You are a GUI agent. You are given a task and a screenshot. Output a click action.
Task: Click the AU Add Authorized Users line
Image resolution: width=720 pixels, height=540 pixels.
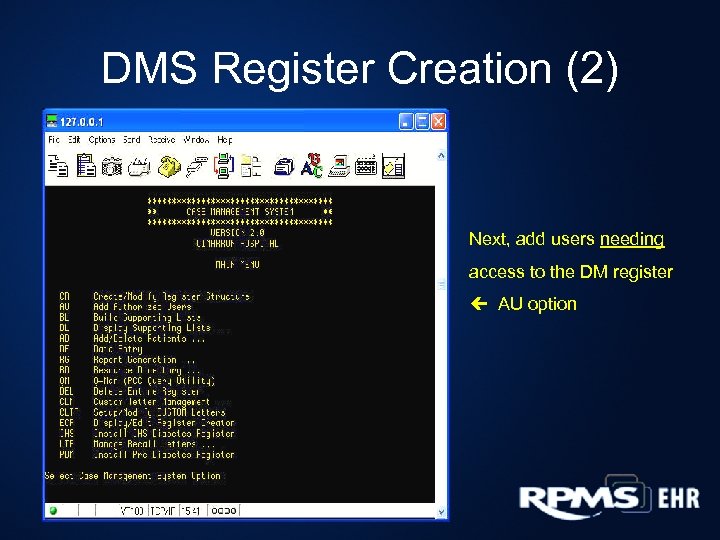coord(125,307)
